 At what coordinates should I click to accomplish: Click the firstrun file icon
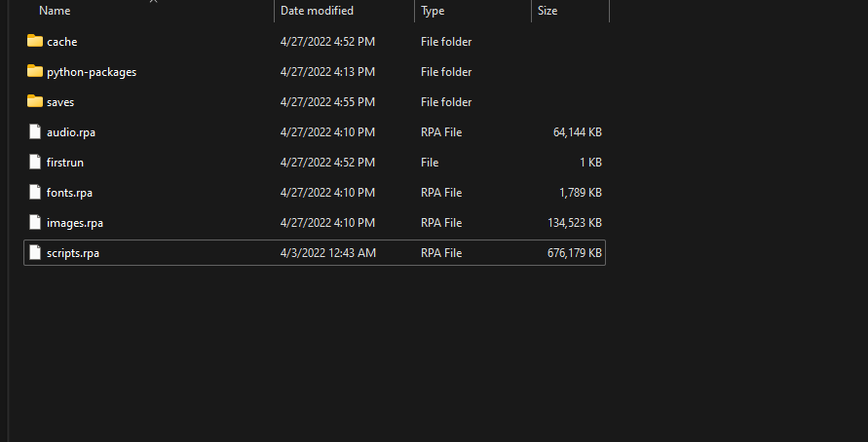pos(35,163)
